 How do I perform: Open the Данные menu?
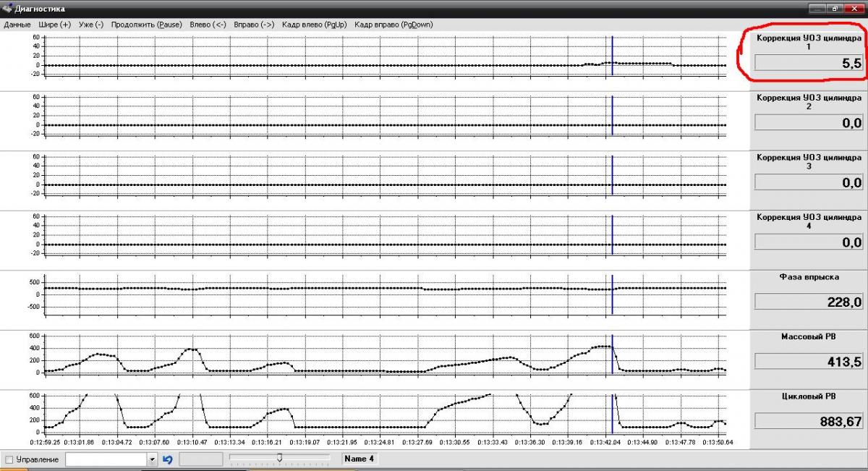pos(17,24)
